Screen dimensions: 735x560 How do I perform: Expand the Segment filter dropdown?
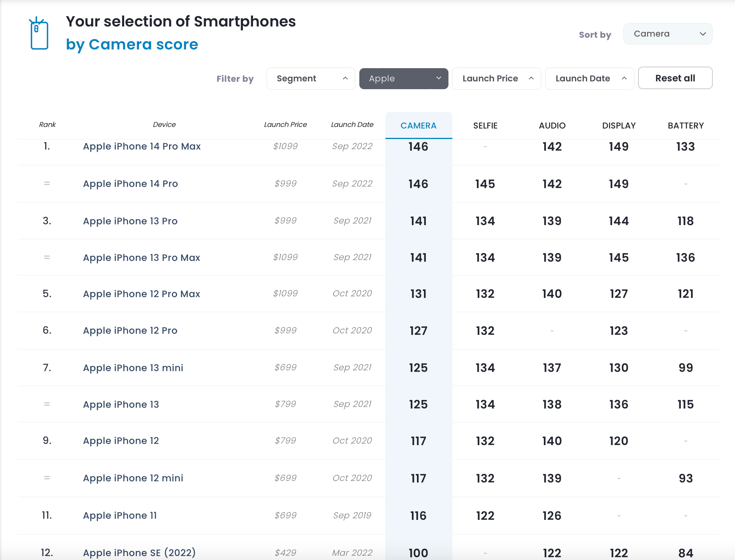[311, 79]
